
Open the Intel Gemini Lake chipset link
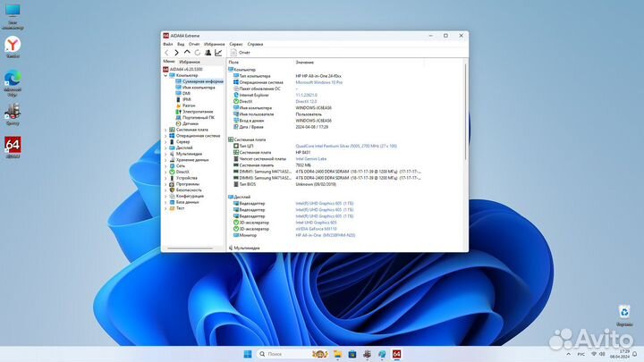tap(311, 159)
